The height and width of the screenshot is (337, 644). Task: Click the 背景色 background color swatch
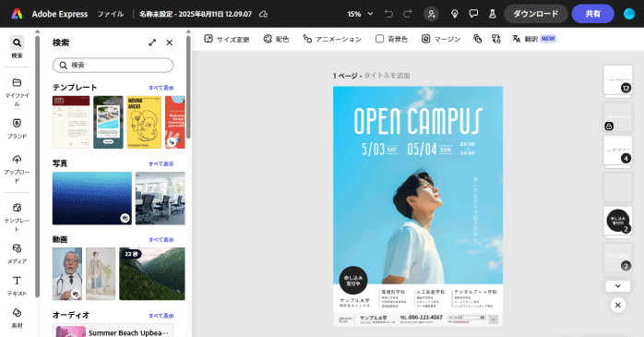click(x=379, y=39)
